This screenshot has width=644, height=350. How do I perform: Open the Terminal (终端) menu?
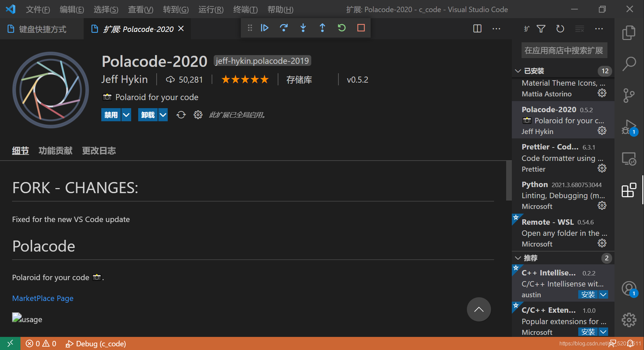click(x=246, y=9)
